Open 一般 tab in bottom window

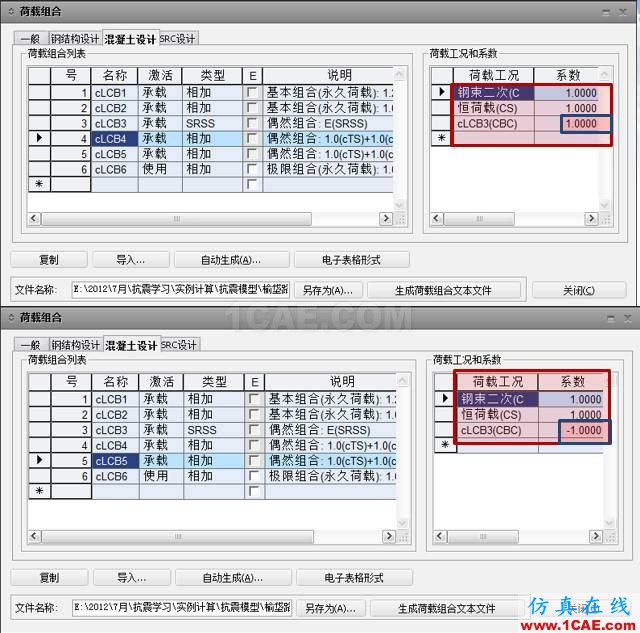coord(31,345)
